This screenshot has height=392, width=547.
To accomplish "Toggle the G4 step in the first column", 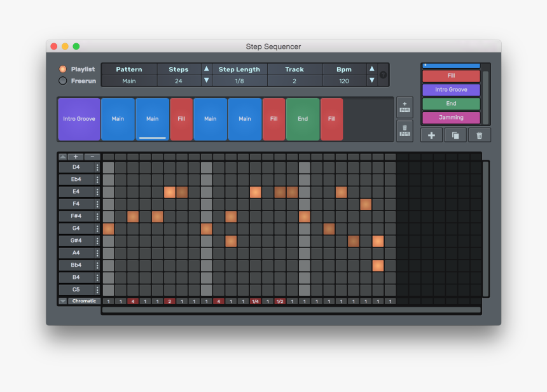I will [x=109, y=229].
